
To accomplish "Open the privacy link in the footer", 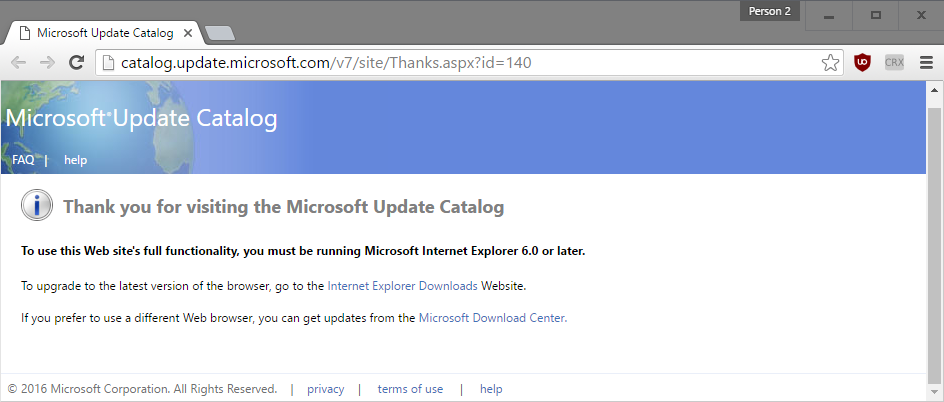I will (x=326, y=389).
